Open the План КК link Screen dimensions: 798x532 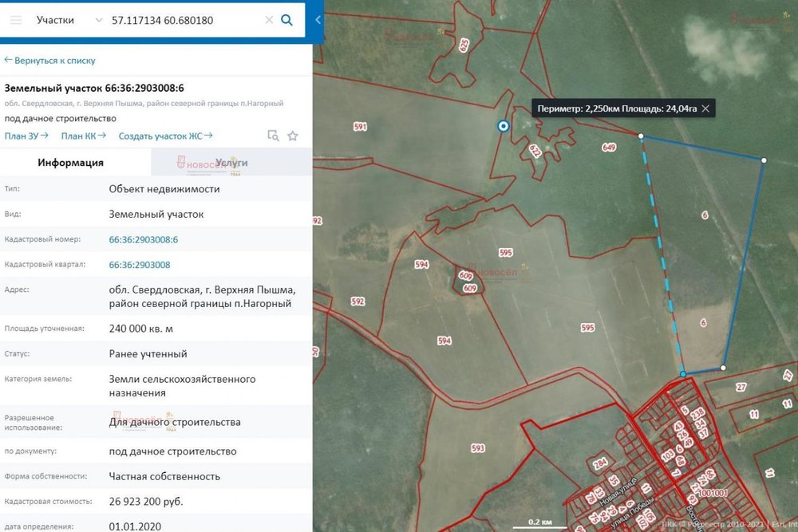click(x=84, y=136)
